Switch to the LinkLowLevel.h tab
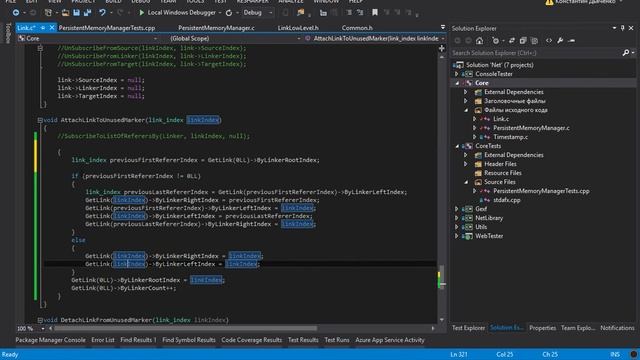The width and height of the screenshot is (640, 360). point(298,28)
